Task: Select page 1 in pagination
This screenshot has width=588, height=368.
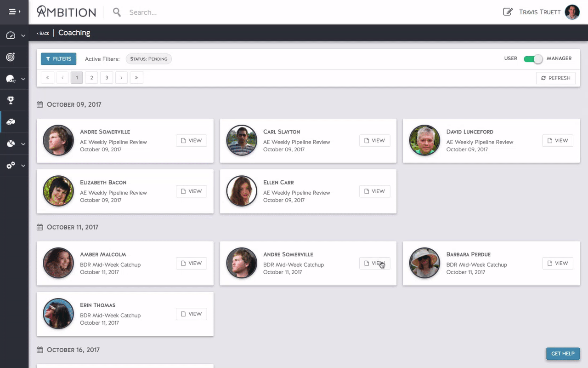Action: (x=77, y=78)
